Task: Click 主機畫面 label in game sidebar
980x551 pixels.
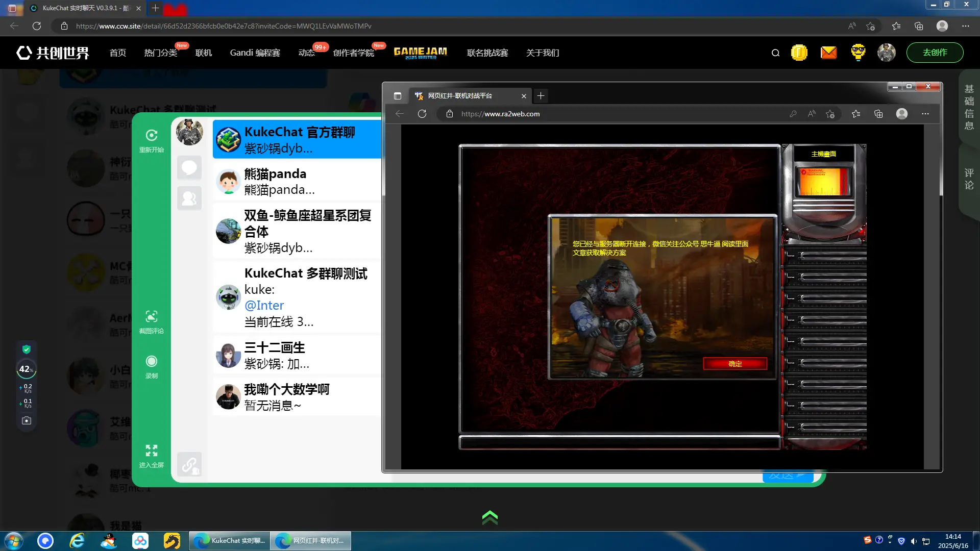Action: 824,154
